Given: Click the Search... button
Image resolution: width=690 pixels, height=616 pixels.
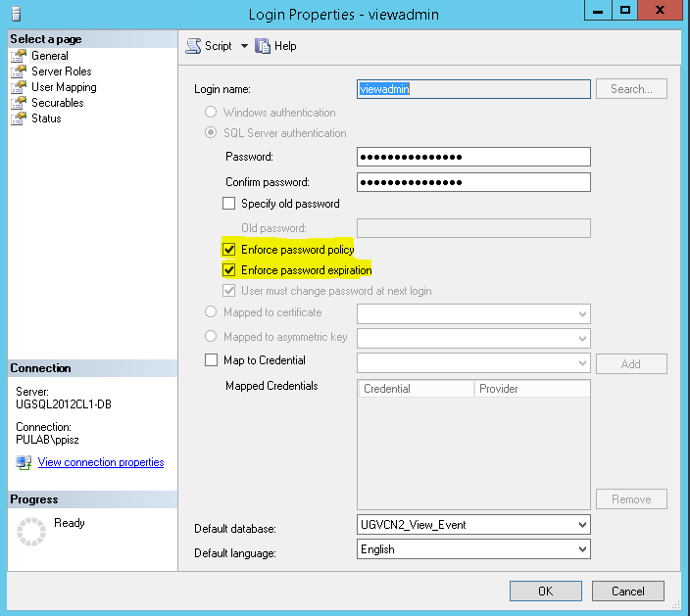Looking at the screenshot, I should pyautogui.click(x=631, y=89).
